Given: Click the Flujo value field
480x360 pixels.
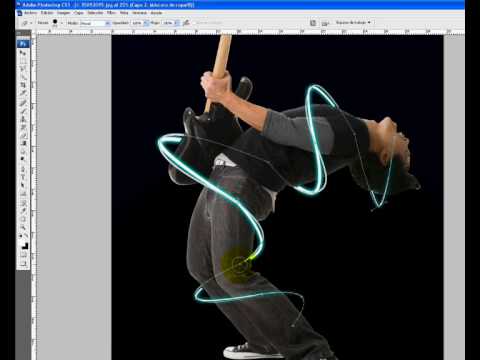Looking at the screenshot, I should coord(168,23).
